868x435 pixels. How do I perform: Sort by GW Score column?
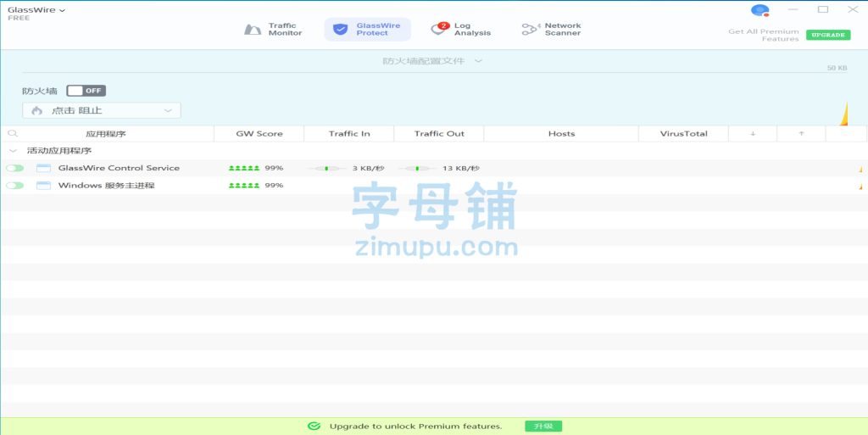[259, 133]
